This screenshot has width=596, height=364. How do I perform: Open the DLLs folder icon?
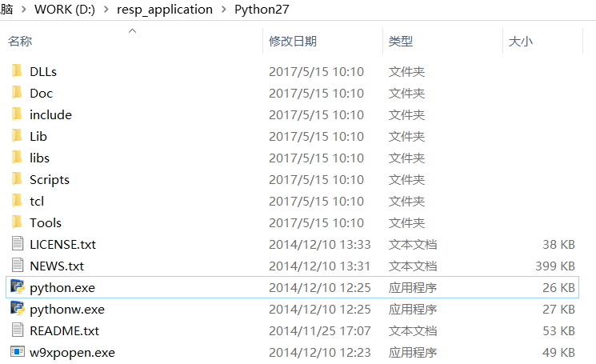tap(17, 71)
